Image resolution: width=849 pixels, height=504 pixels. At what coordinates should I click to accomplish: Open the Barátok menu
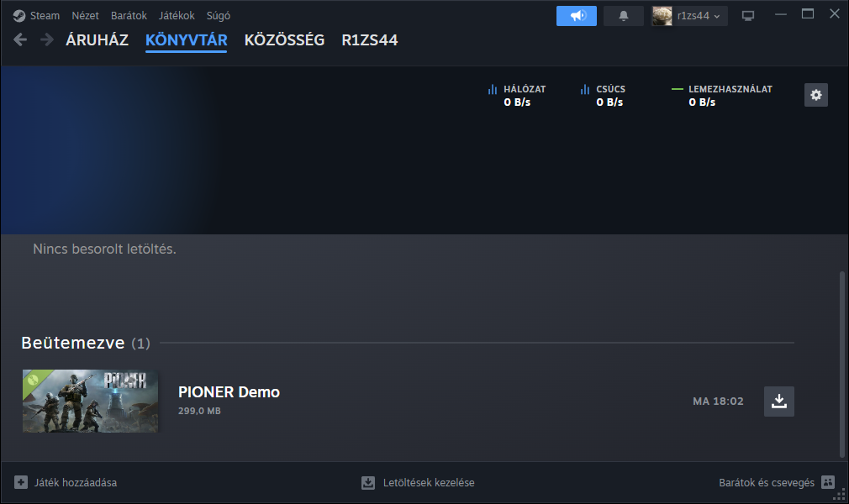[129, 16]
